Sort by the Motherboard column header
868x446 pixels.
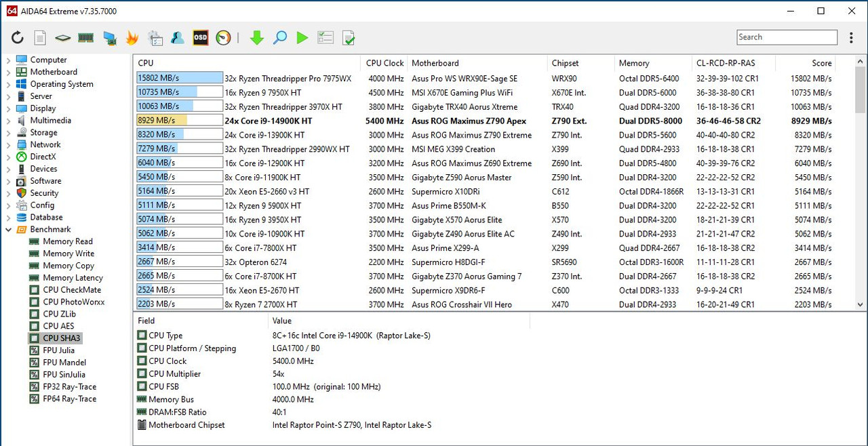(477, 63)
